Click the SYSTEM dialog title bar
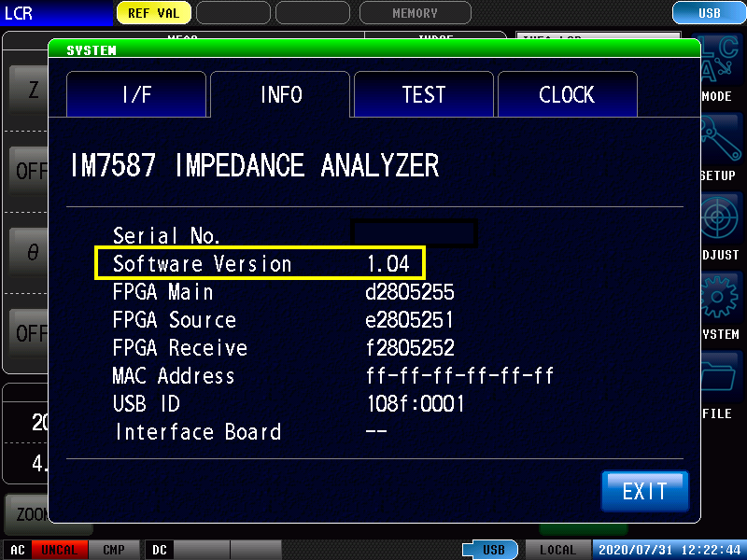Screen dimensions: 747x560 tap(374, 49)
